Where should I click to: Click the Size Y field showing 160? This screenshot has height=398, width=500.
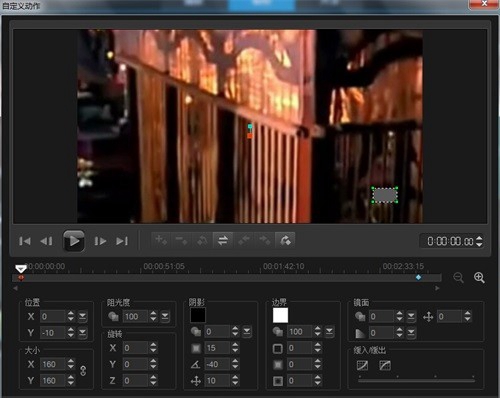click(53, 380)
